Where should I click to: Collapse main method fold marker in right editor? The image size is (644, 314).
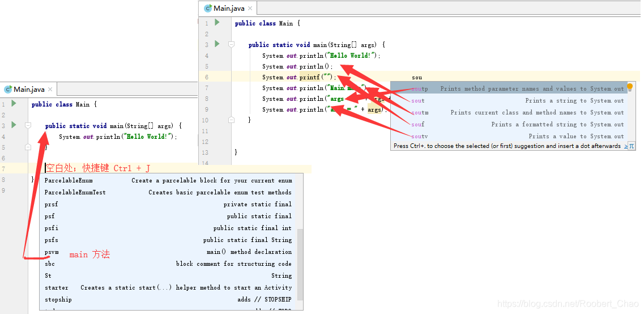[x=231, y=44]
